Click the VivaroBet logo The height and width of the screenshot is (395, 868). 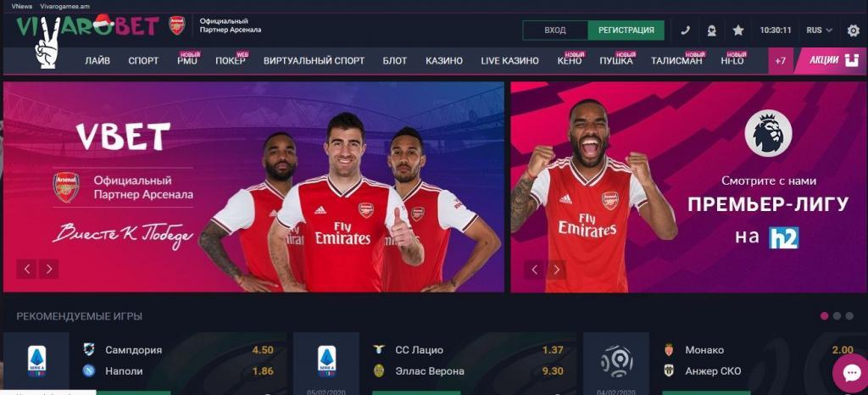87,25
